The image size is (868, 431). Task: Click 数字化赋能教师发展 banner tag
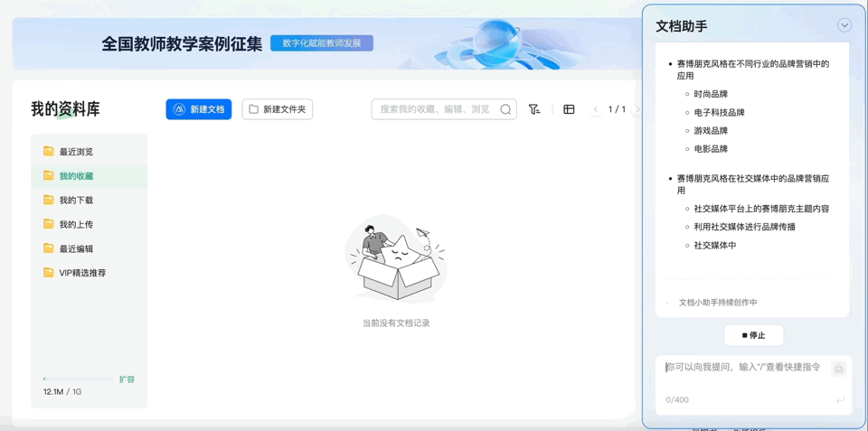point(322,43)
